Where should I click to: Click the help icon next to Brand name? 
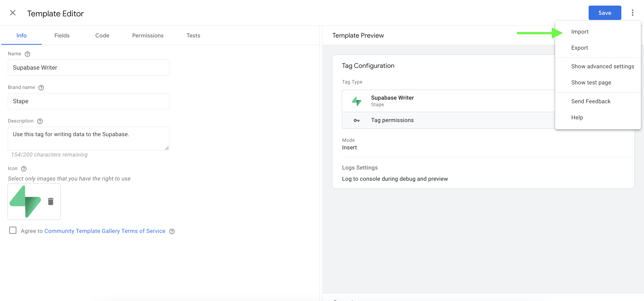(x=41, y=88)
